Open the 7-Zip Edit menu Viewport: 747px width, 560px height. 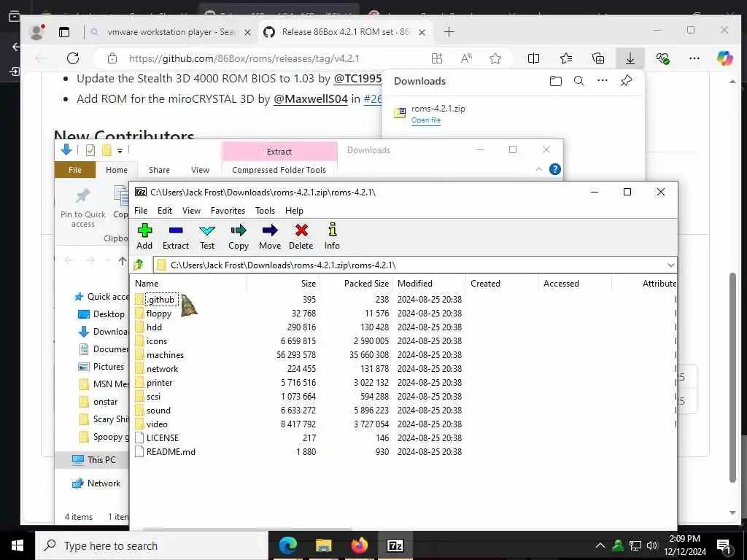(165, 211)
